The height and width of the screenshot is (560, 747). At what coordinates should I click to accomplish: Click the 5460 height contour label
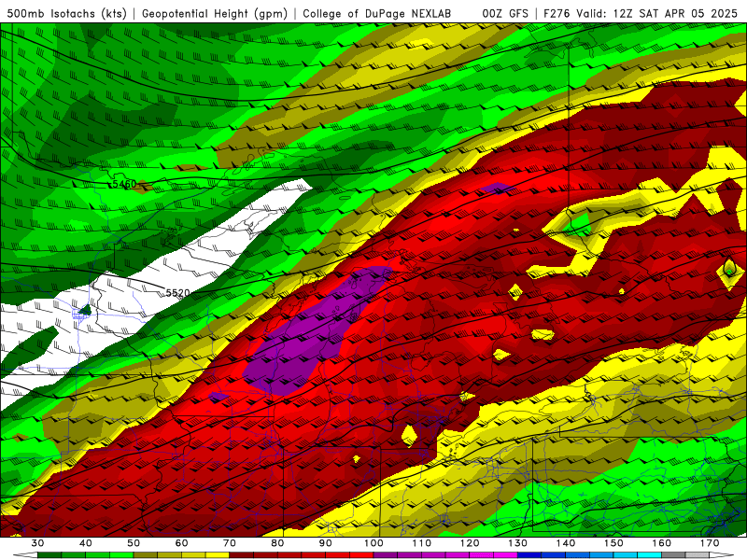click(125, 184)
